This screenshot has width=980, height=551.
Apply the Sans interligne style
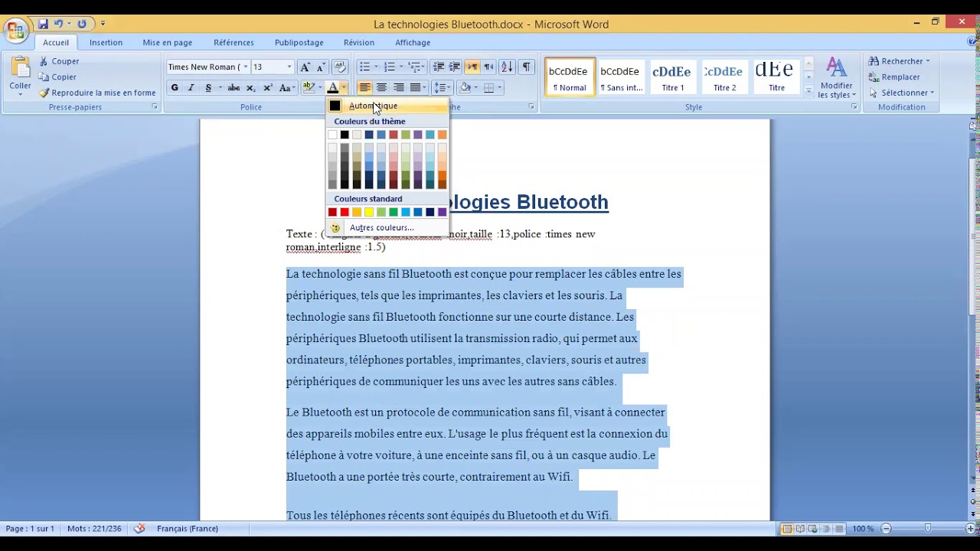click(x=621, y=77)
